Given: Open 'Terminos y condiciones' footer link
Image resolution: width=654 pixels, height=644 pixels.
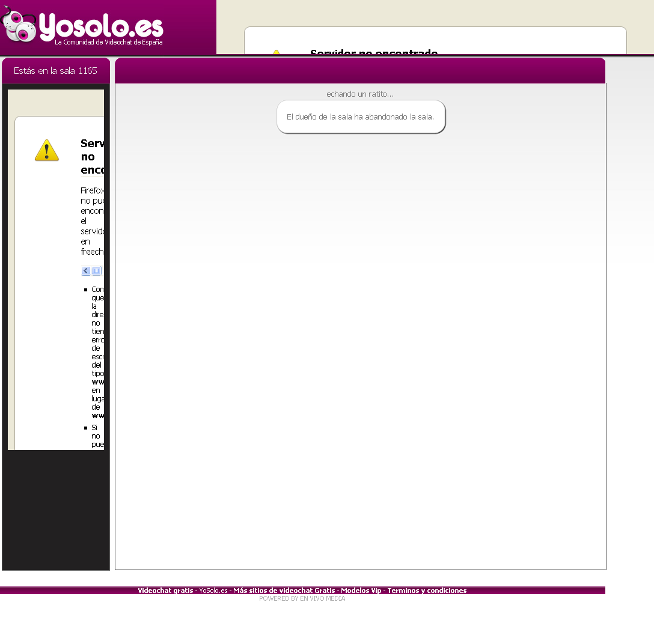Looking at the screenshot, I should click(x=427, y=591).
